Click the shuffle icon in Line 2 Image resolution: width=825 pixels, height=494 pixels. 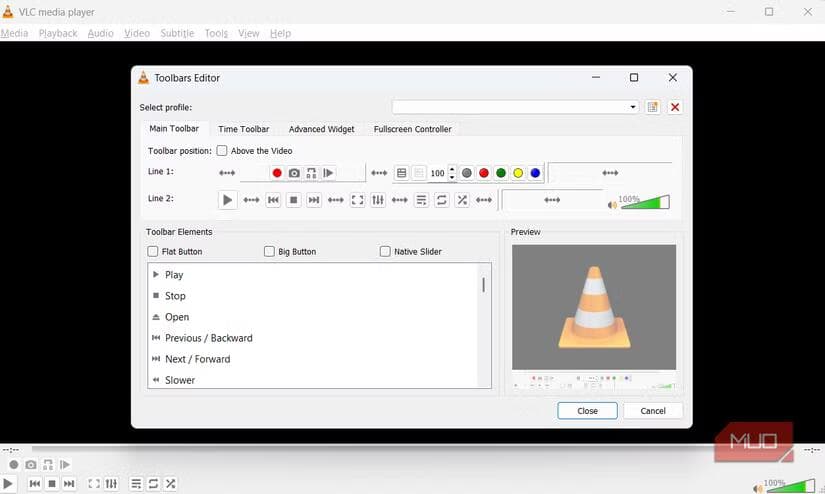coord(462,200)
